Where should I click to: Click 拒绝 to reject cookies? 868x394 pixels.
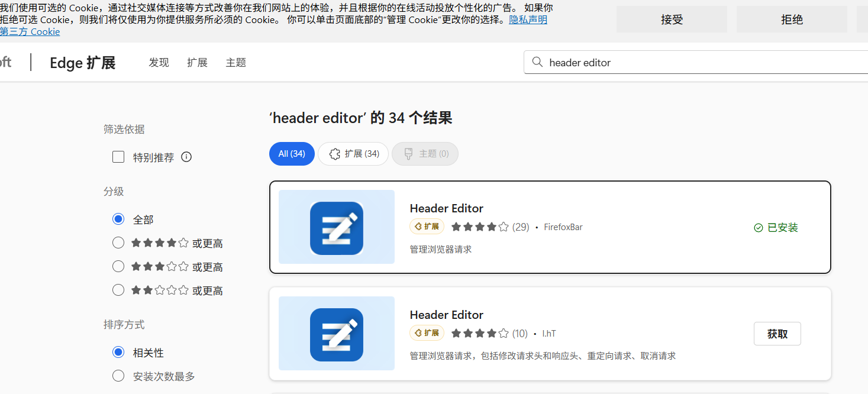coord(792,20)
